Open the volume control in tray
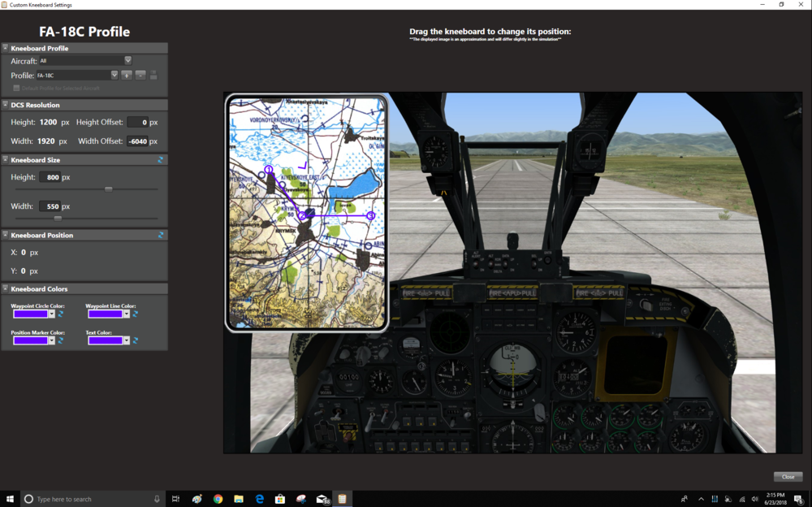The height and width of the screenshot is (507, 812). [x=755, y=499]
